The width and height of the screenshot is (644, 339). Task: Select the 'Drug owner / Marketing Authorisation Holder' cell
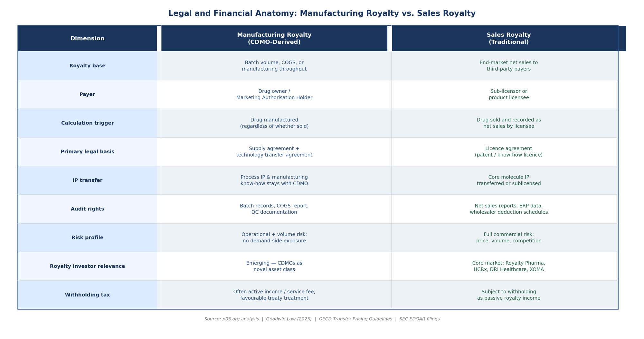pyautogui.click(x=274, y=94)
